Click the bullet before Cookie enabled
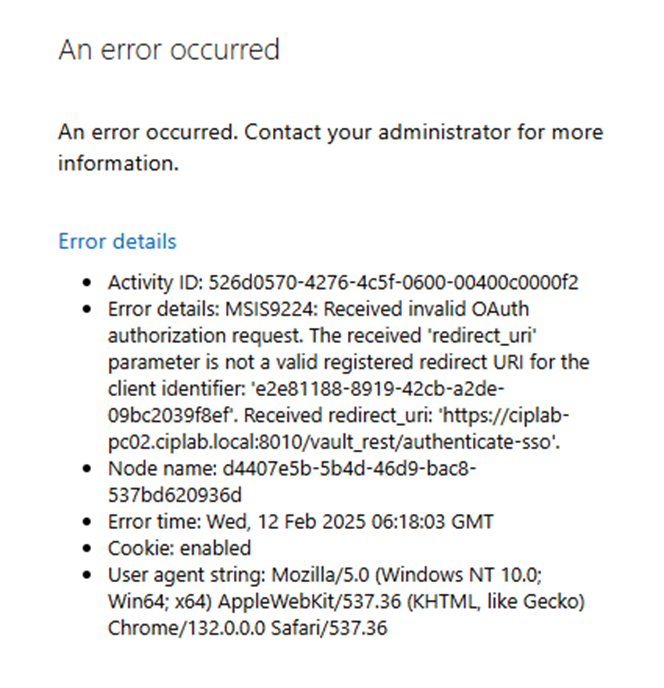Viewport: 664px width, 688px height. point(87,548)
